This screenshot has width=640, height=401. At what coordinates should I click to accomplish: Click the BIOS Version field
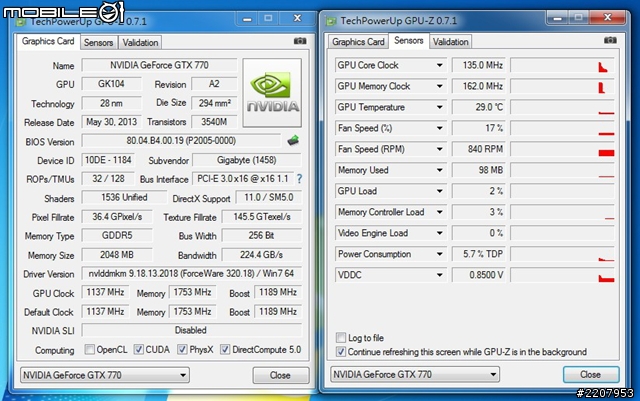181,141
